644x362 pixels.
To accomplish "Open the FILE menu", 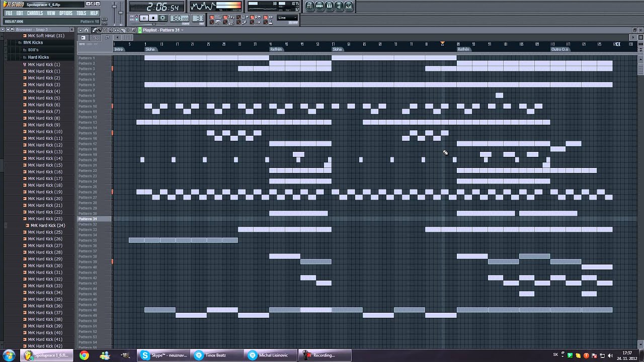I will pos(9,13).
